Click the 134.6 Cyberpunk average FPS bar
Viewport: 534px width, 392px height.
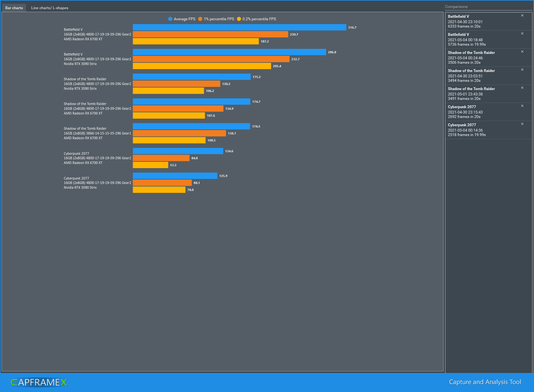pyautogui.click(x=178, y=151)
